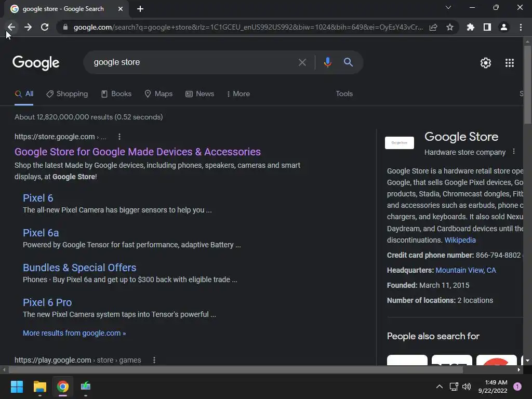Reload the current page
Screen dimensions: 532x399
tap(45, 27)
